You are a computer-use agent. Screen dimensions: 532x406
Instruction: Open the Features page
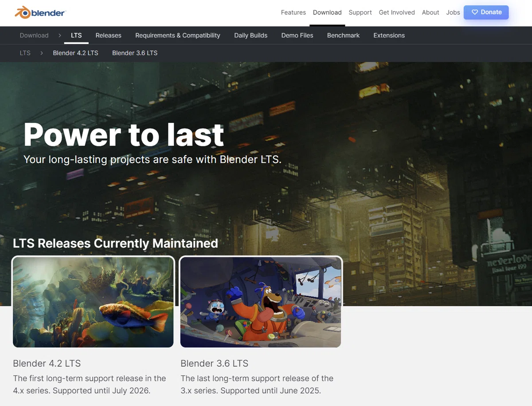293,12
